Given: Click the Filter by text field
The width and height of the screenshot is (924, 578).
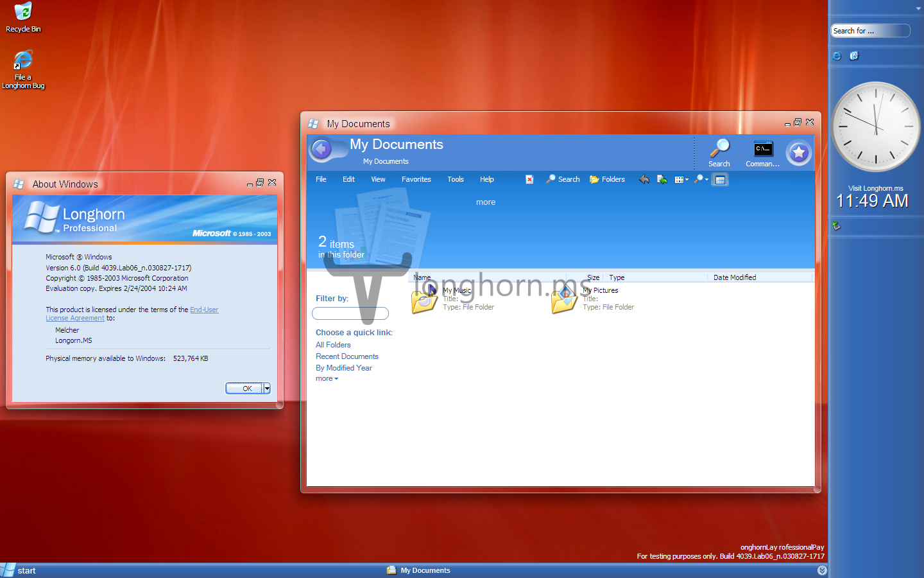Looking at the screenshot, I should click(x=350, y=313).
